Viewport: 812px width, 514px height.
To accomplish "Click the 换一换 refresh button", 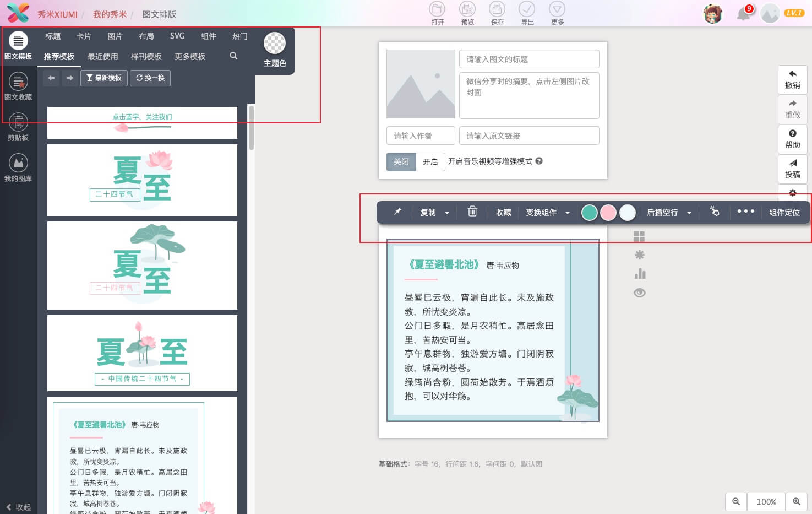I will pos(150,78).
